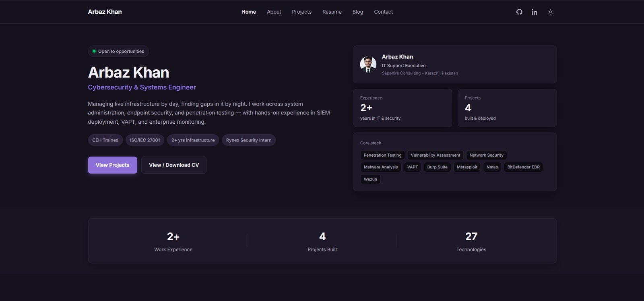
Task: Click the Projects Built stat
Action: (322, 241)
